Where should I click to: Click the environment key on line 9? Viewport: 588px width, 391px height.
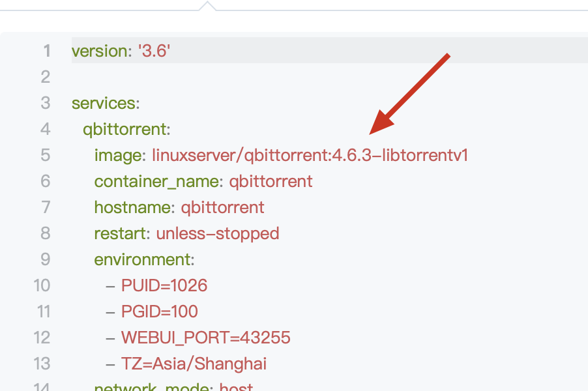143,259
